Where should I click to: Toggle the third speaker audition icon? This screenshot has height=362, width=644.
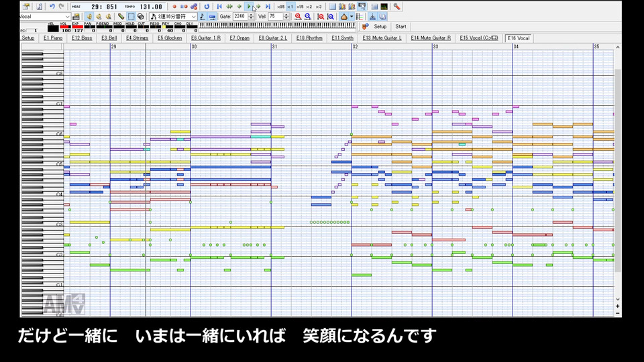click(x=109, y=16)
